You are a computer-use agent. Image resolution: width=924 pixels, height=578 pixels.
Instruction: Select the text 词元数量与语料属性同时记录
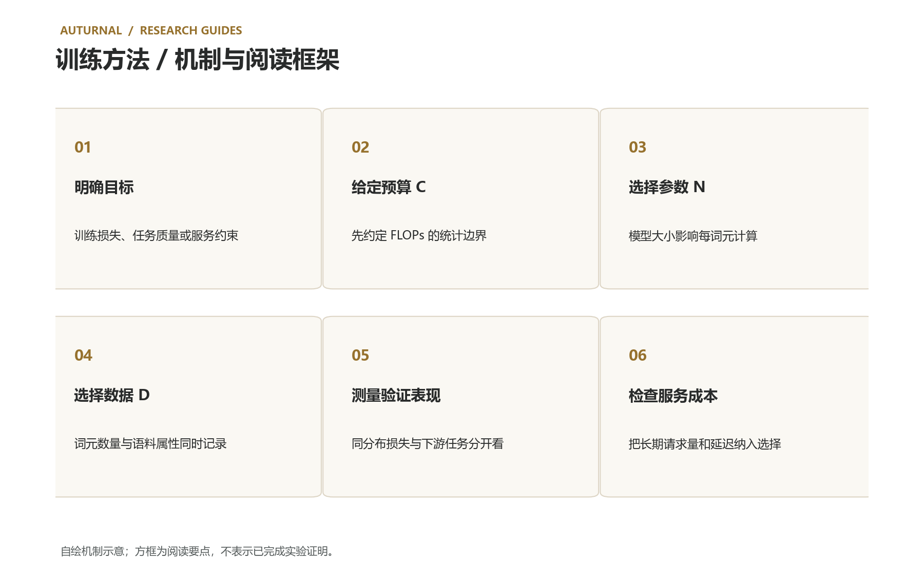[x=150, y=443]
